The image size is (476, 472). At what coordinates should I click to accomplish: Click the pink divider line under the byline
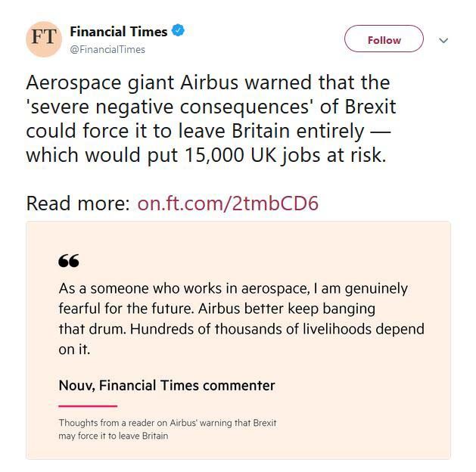click(x=87, y=406)
